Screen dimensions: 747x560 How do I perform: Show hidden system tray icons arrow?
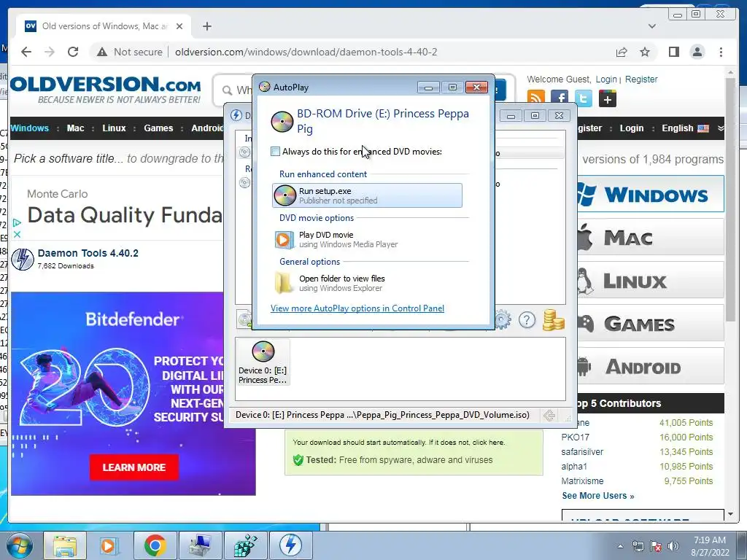point(620,546)
